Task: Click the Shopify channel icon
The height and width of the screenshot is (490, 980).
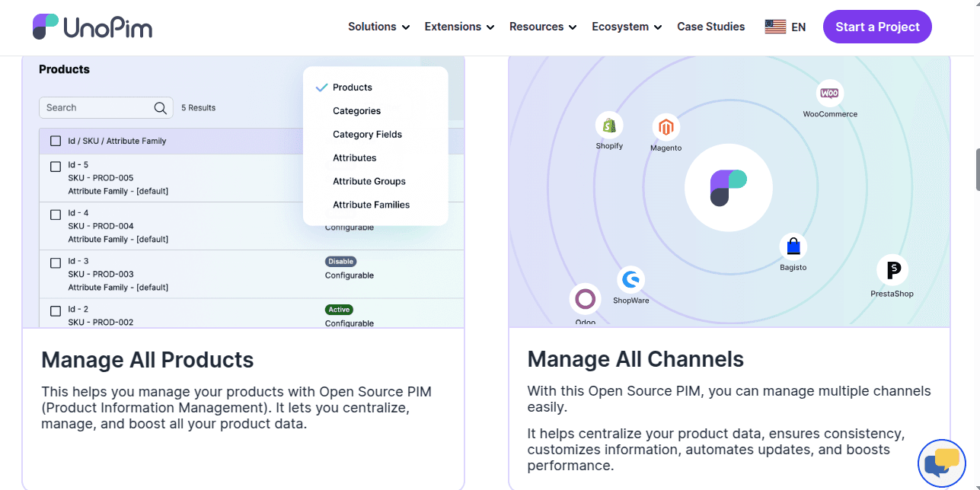Action: point(609,126)
